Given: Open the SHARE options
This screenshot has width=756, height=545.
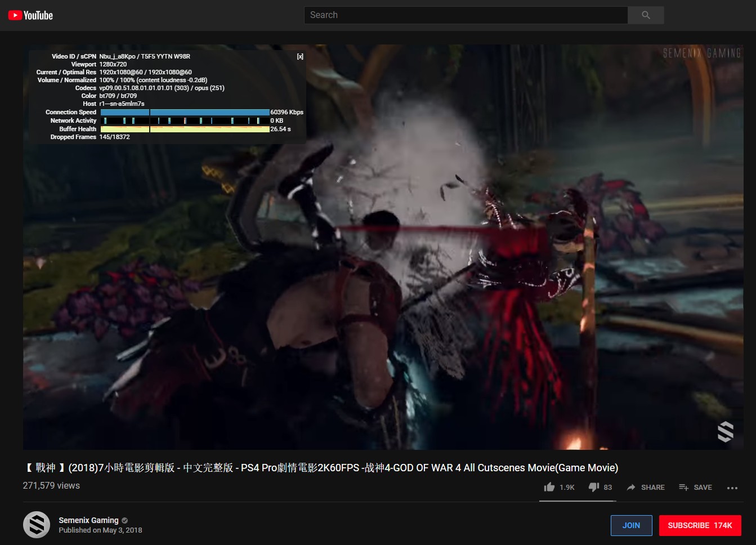Looking at the screenshot, I should click(x=646, y=487).
